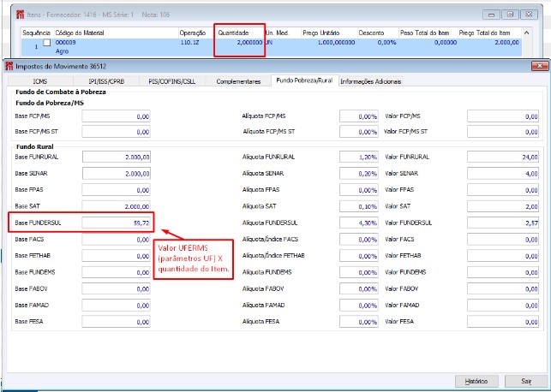
Task: Click the Valor SENAR field
Action: 503,174
